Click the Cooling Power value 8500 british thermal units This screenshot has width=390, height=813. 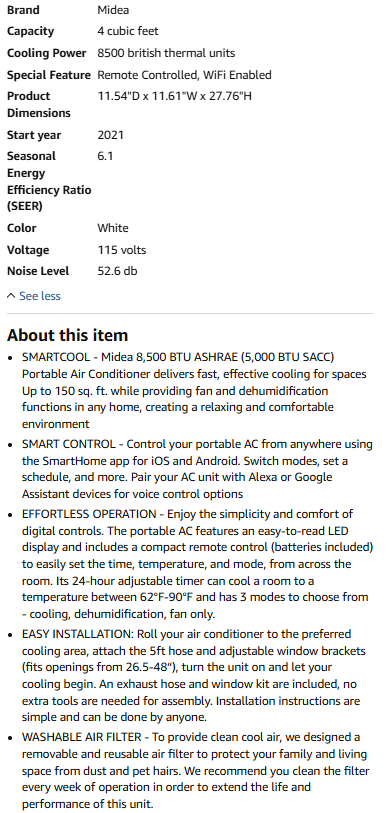[x=166, y=53]
